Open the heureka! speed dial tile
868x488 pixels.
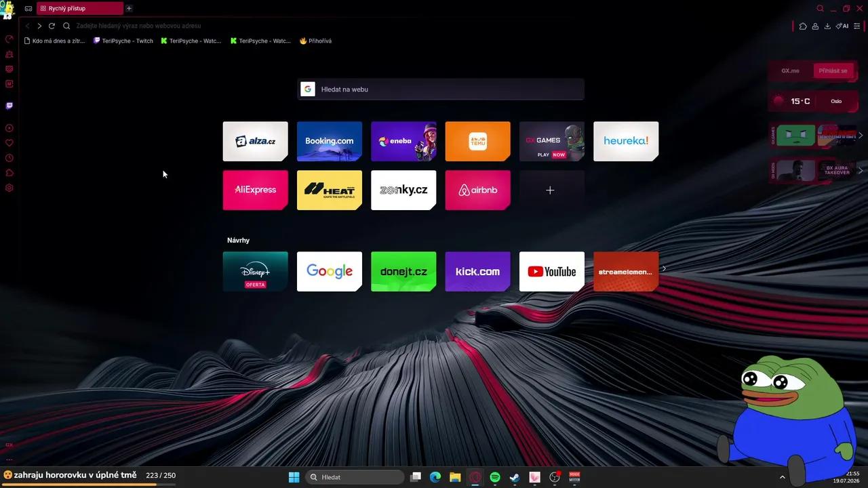click(626, 141)
